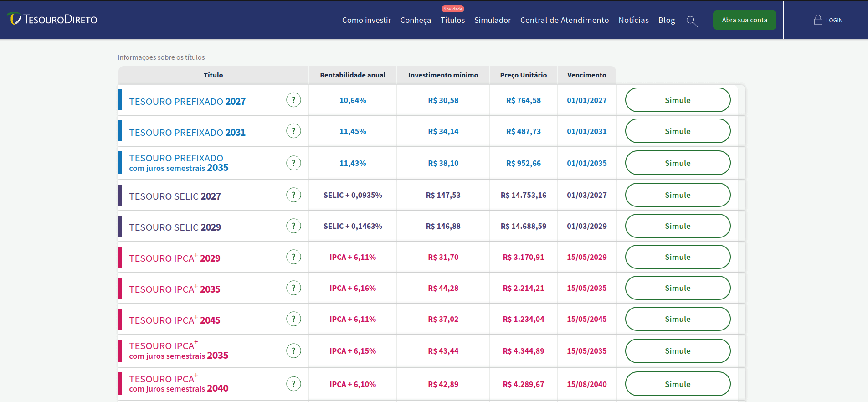Open the Notícias section
Screen dimensions: 868x402
click(x=633, y=20)
